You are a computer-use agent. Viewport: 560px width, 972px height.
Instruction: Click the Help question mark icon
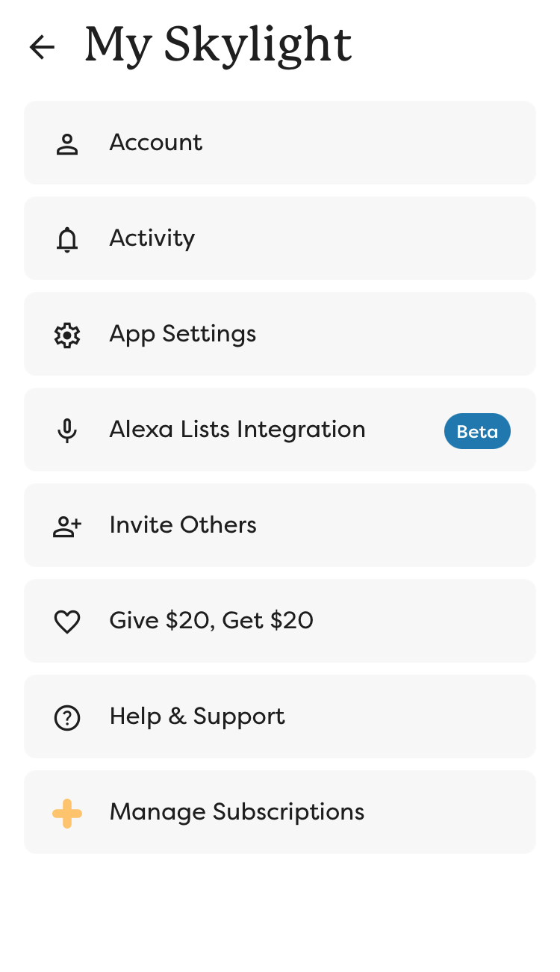point(67,717)
